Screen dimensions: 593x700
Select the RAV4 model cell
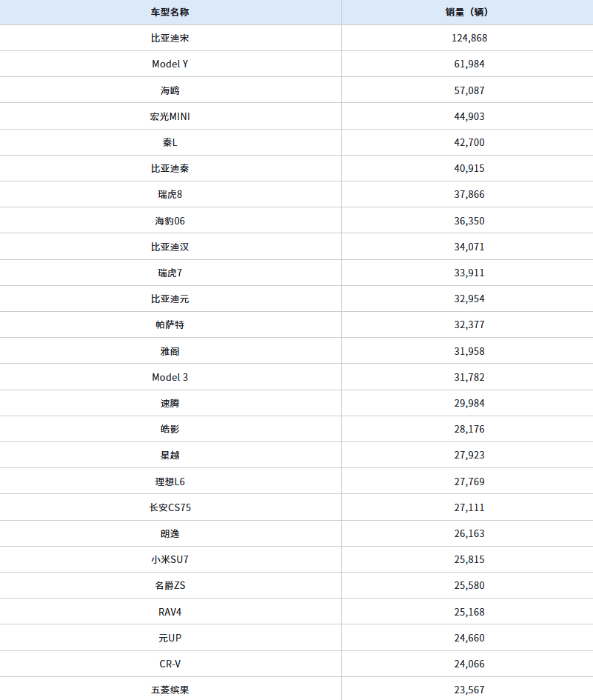pyautogui.click(x=170, y=612)
